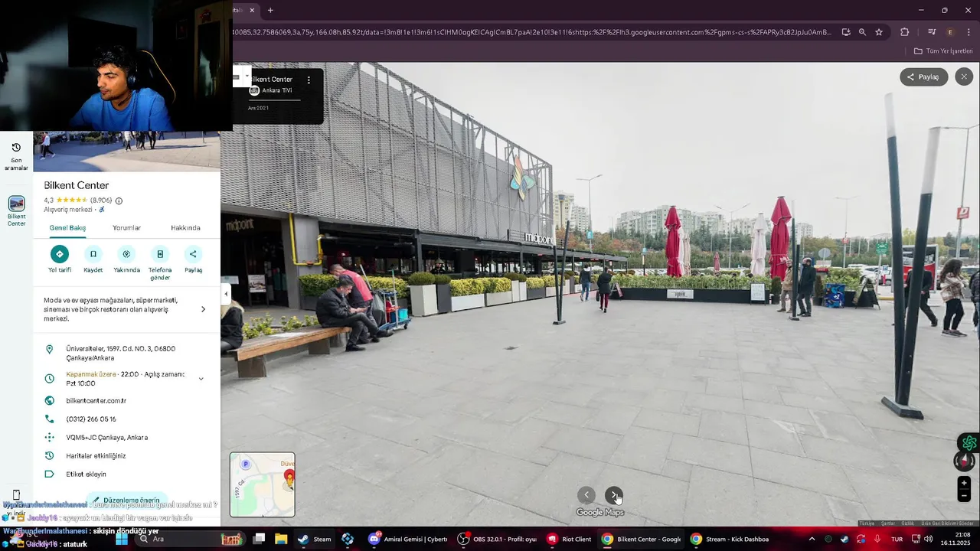Open a new browser tab with plus
Image resolution: width=980 pixels, height=551 pixels.
(270, 10)
